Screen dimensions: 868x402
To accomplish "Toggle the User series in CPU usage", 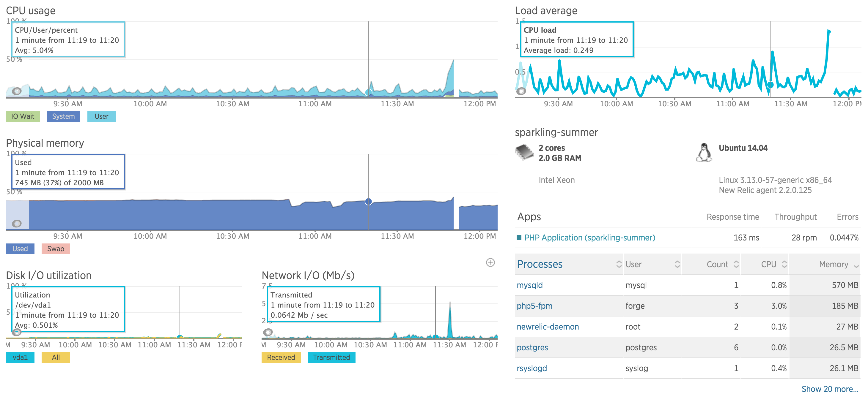I will point(101,116).
